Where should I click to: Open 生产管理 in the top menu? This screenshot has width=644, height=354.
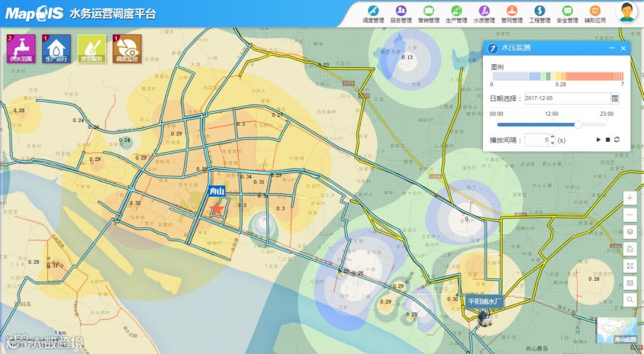pyautogui.click(x=456, y=14)
